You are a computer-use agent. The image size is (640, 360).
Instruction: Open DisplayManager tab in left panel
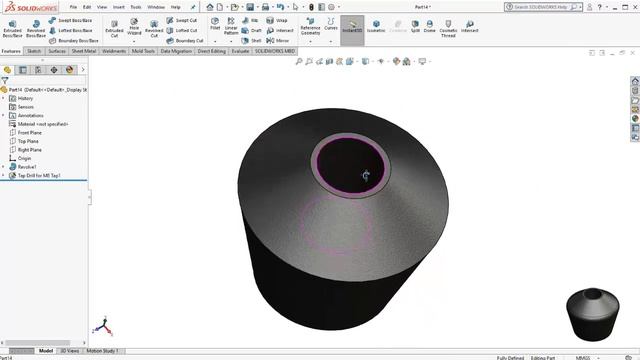[x=69, y=70]
